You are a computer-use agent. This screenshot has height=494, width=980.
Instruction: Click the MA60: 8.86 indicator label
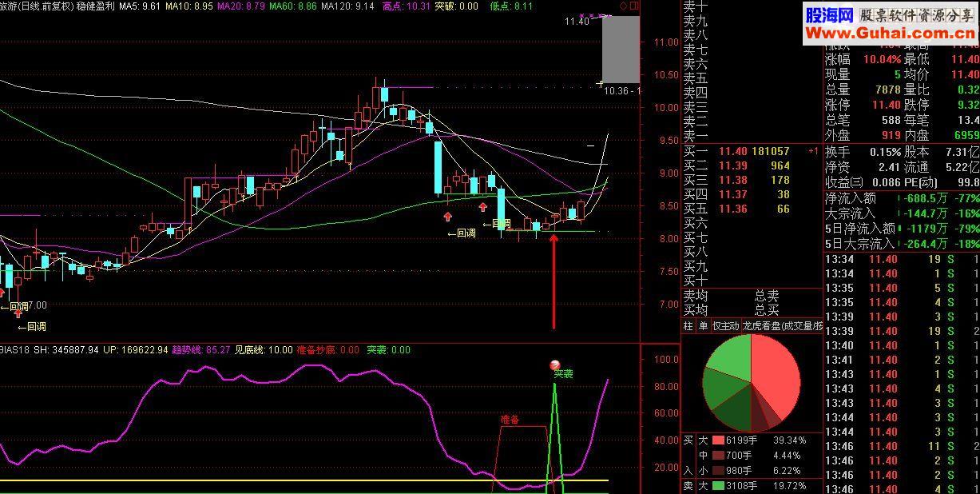pyautogui.click(x=293, y=6)
